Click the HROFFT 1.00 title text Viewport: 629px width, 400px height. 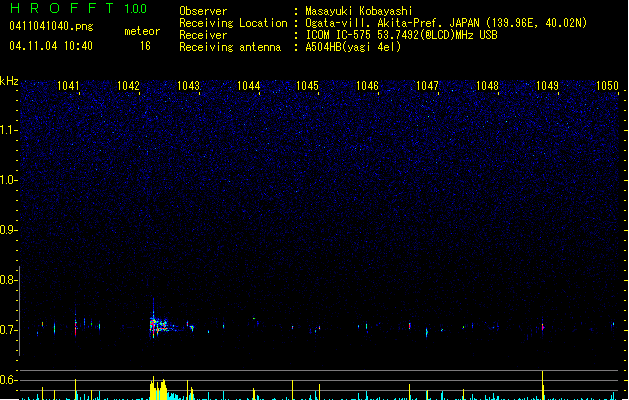79,8
